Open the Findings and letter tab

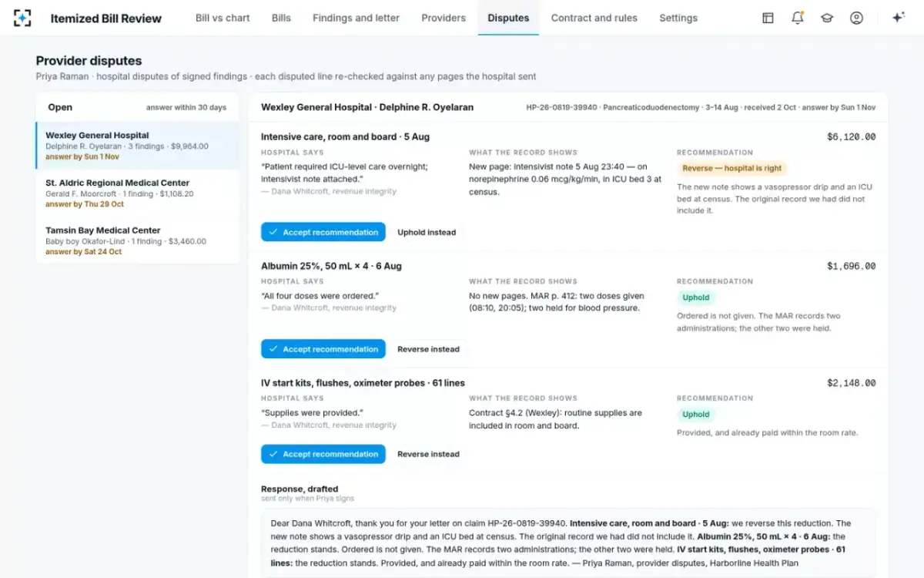pyautogui.click(x=356, y=18)
